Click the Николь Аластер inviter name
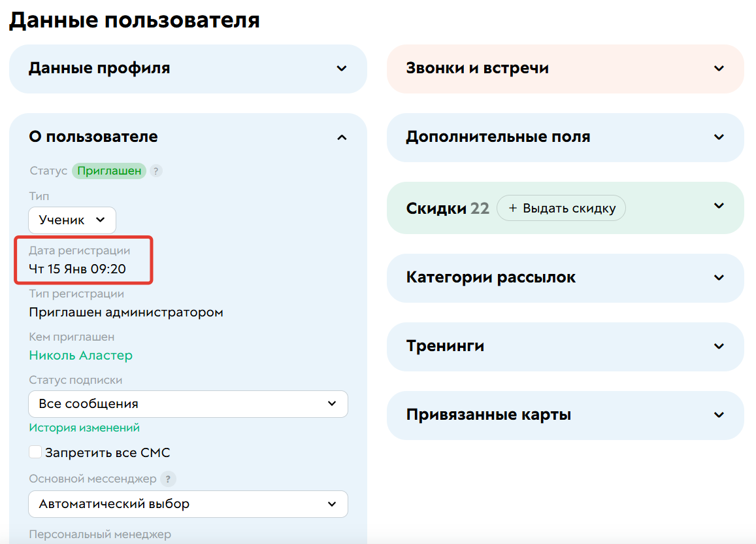 [x=80, y=356]
